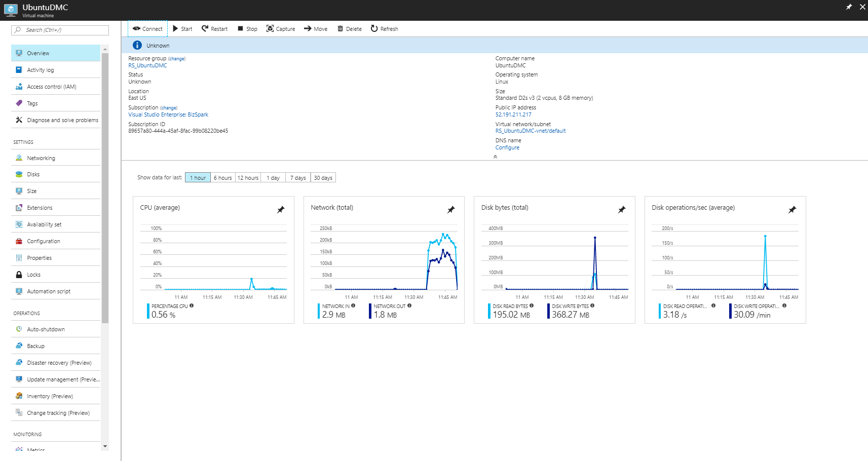Open Configuration settings
The image size is (868, 461).
(x=56, y=241)
